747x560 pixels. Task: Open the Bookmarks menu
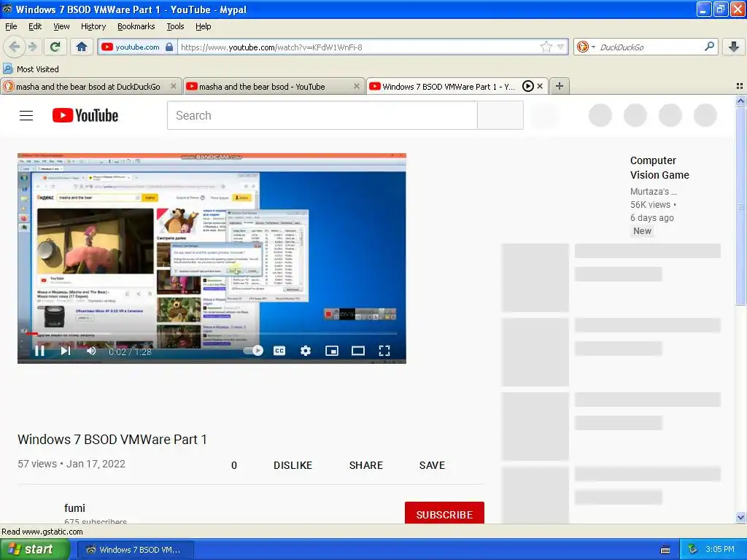[136, 26]
